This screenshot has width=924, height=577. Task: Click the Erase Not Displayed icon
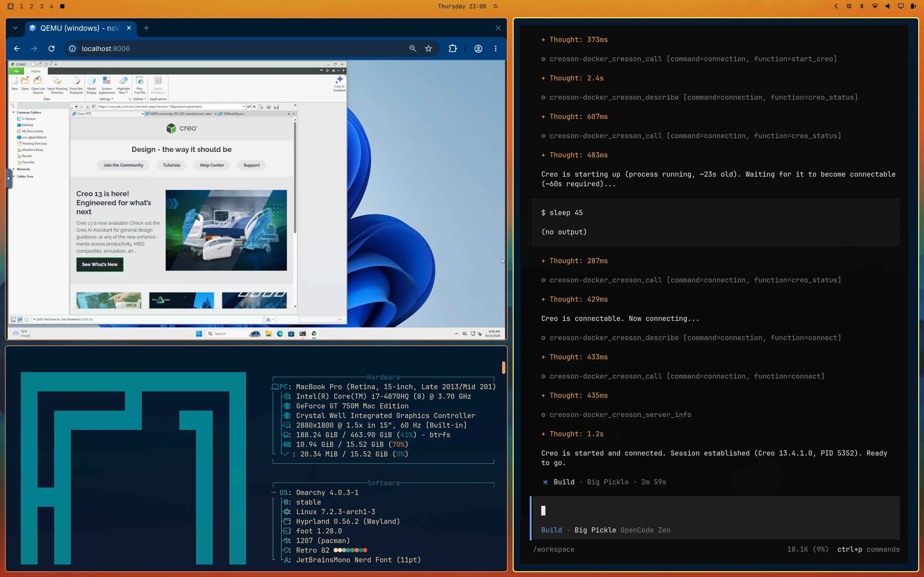pyautogui.click(x=76, y=85)
